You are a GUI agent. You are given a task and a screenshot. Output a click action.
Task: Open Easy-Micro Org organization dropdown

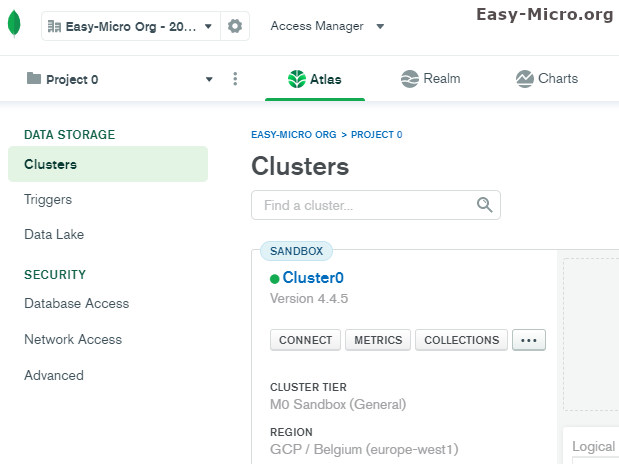(131, 26)
